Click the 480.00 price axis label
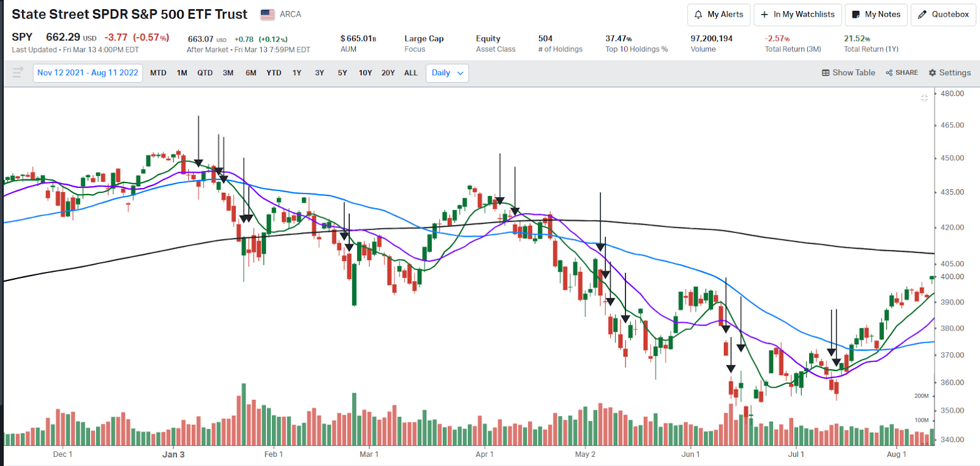 [952, 94]
